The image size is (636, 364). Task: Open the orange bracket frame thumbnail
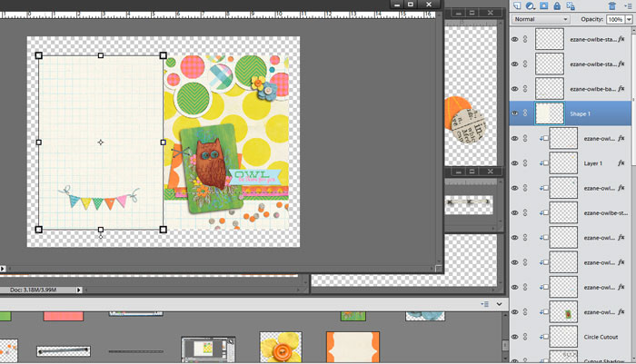353,348
